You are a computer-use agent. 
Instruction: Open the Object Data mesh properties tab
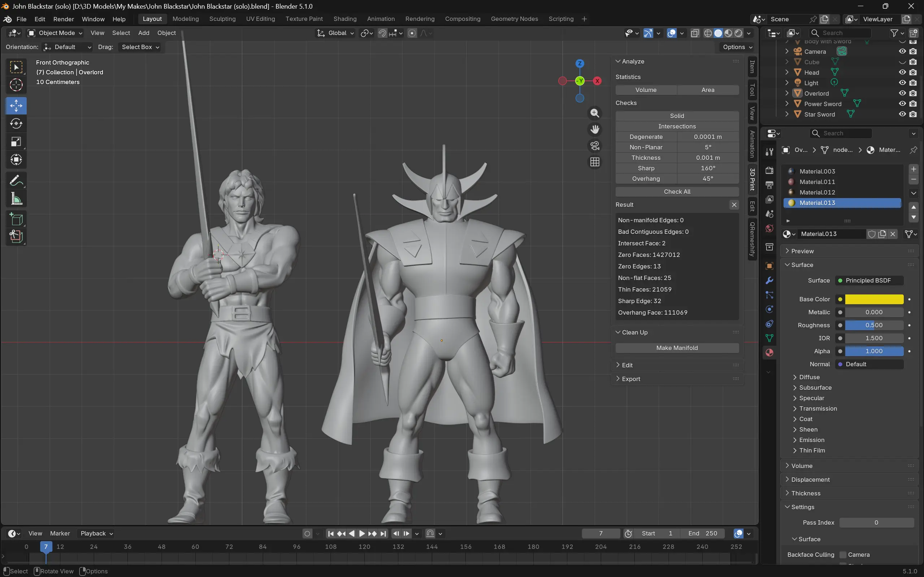coord(769,338)
